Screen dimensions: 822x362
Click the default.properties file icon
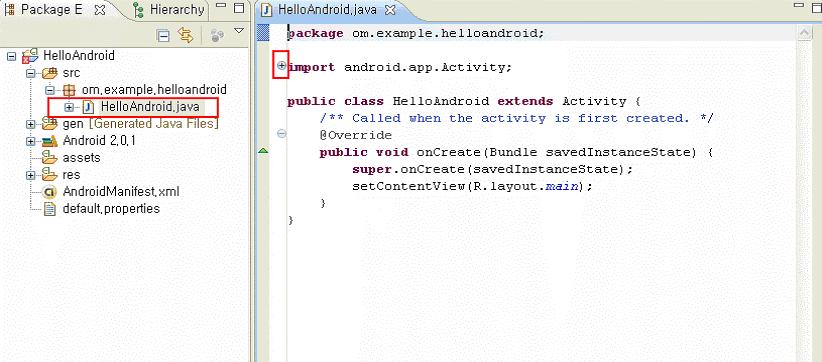tap(50, 209)
